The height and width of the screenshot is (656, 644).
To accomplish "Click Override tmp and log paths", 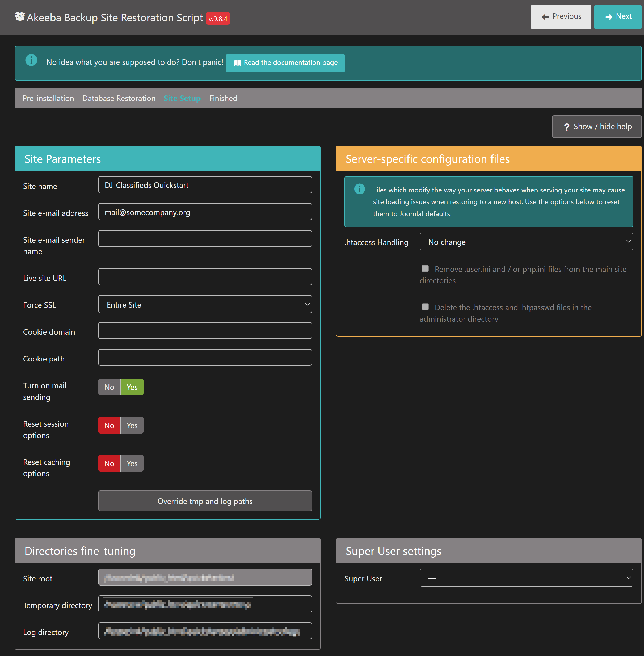I will (x=205, y=501).
